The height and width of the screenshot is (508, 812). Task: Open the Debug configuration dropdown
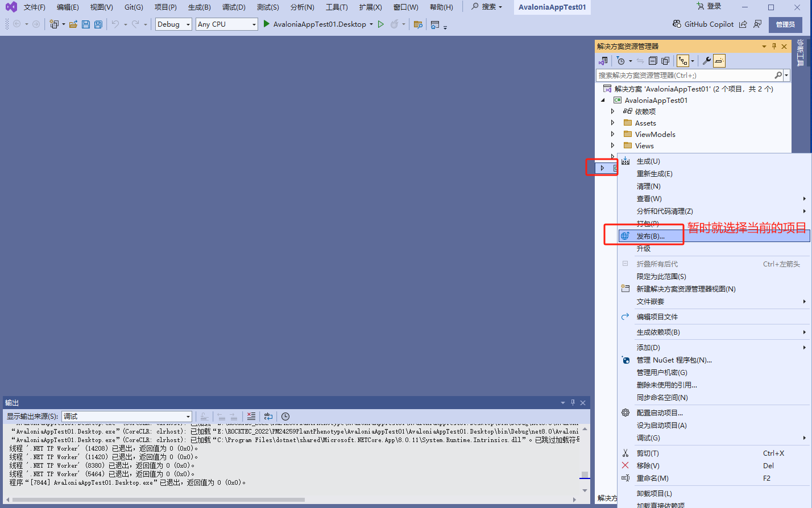point(173,24)
